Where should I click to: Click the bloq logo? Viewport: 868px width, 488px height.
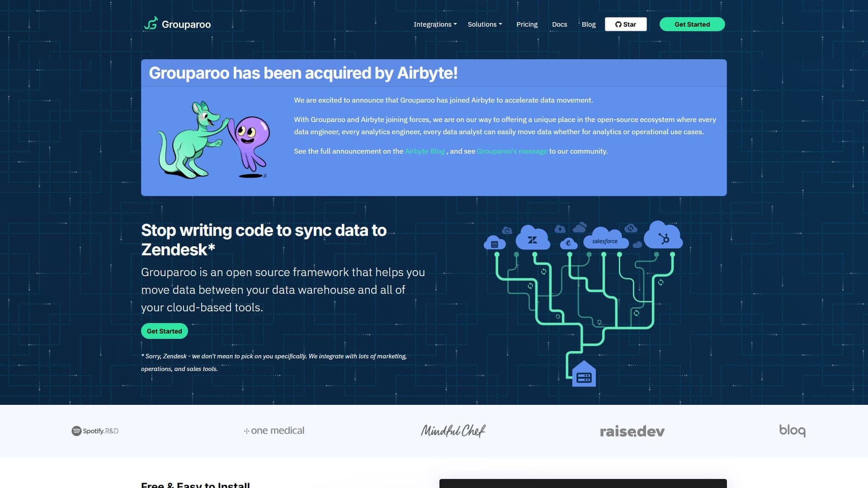(x=792, y=431)
